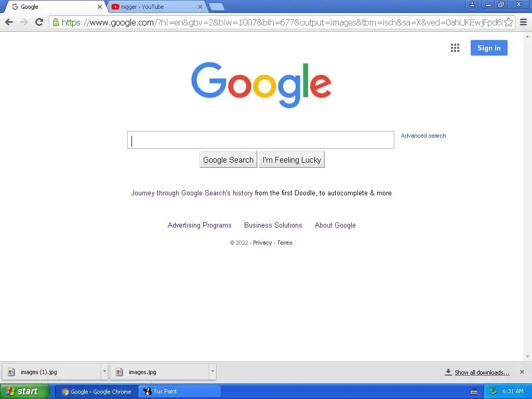The width and height of the screenshot is (532, 399).
Task: Switch to the YouTube tab
Action: click(x=157, y=7)
